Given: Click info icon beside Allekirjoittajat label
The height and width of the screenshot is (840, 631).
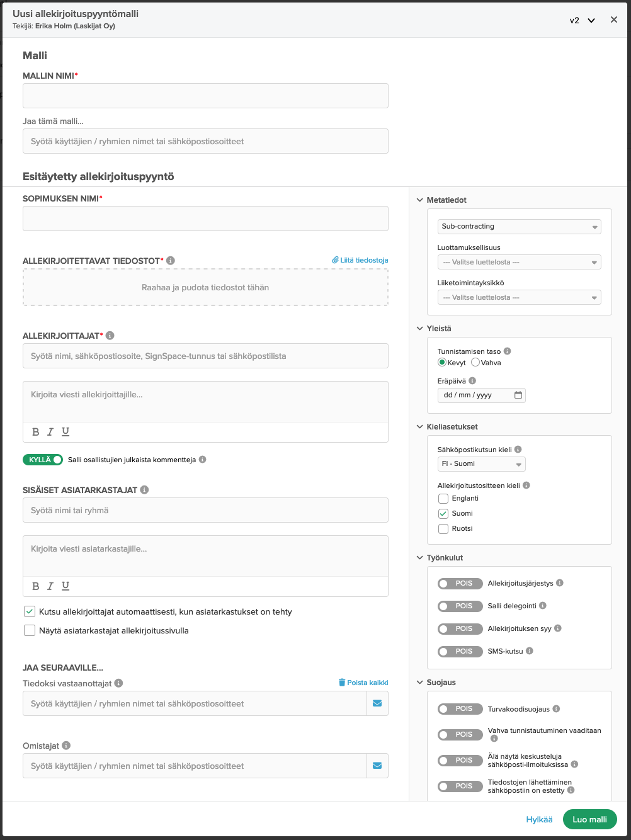Looking at the screenshot, I should tap(110, 336).
